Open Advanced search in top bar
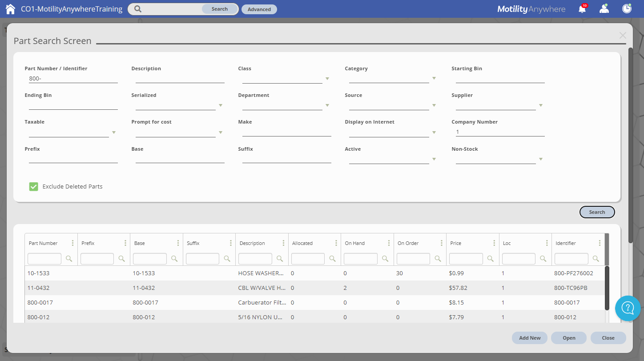 (259, 9)
